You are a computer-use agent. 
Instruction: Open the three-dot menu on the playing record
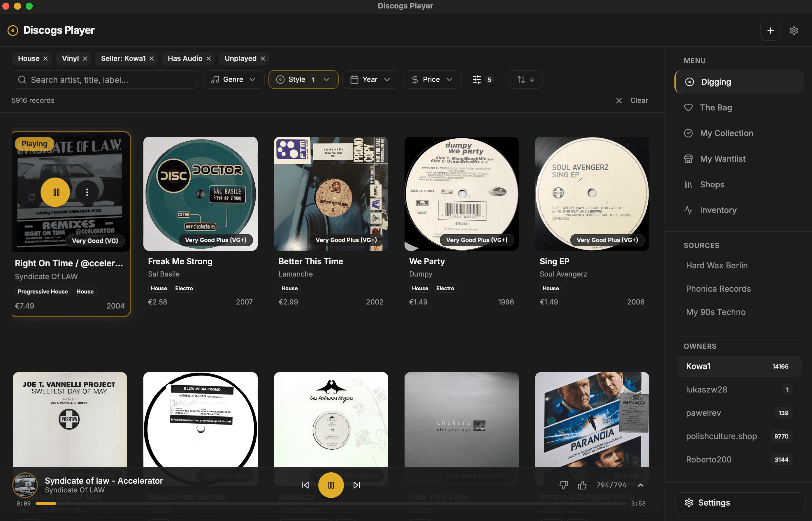click(x=87, y=192)
